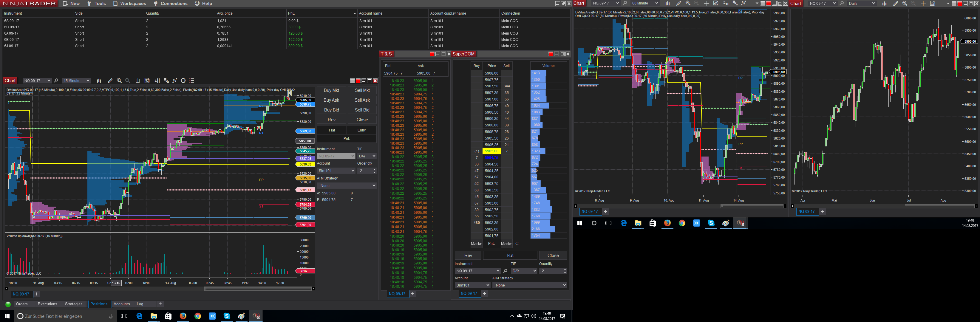980x322 pixels.
Task: Click the Buy Ask button
Action: [x=331, y=100]
